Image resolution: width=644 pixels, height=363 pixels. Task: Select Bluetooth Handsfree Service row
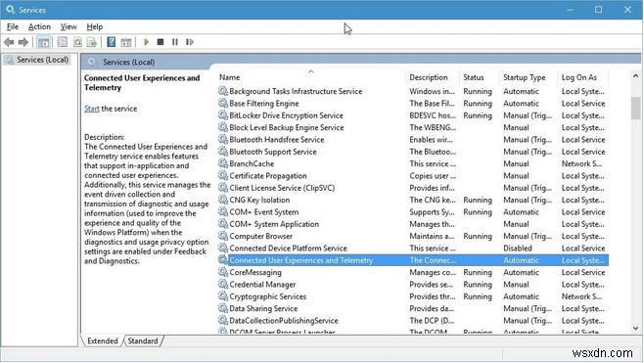point(413,140)
